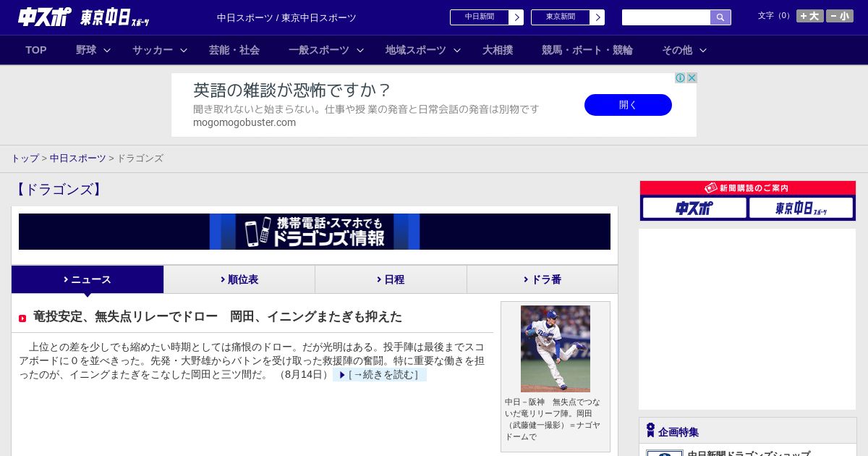Viewport: 868px width, 456px height.
Task: Click the →続きを読む link
Action: 379,375
